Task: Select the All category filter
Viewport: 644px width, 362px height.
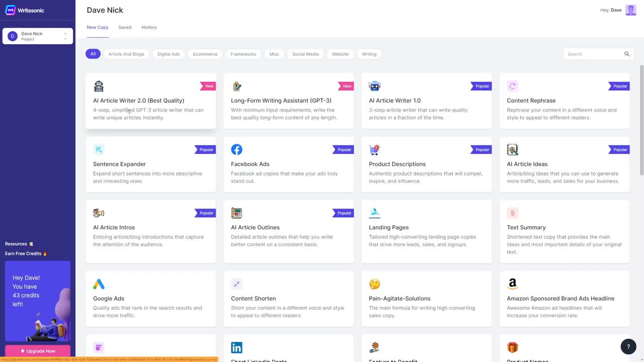Action: (93, 54)
